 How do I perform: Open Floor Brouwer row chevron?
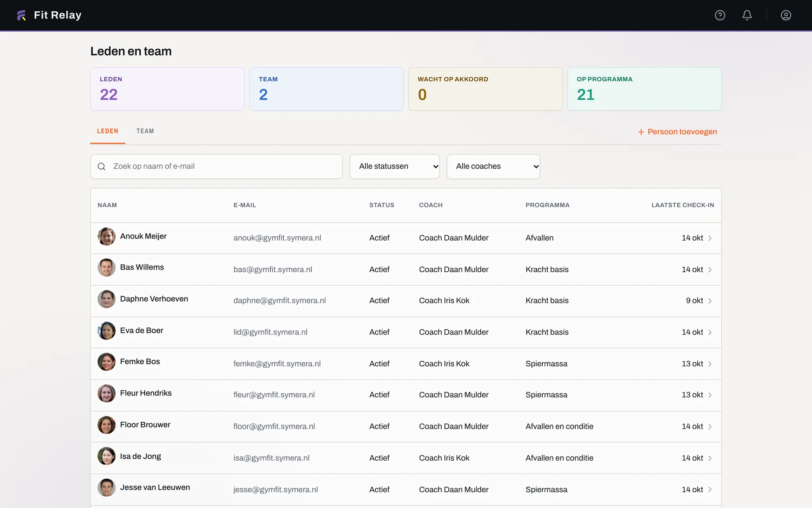click(710, 427)
